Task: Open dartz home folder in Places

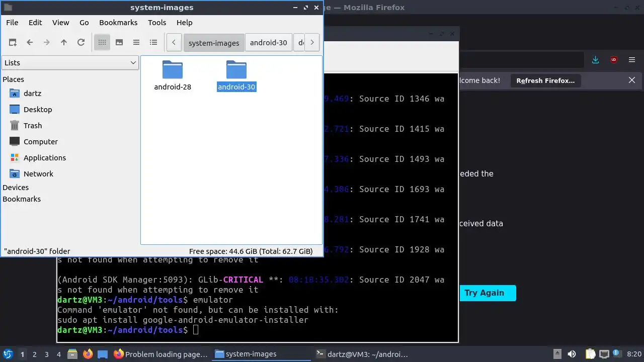Action: click(32, 94)
